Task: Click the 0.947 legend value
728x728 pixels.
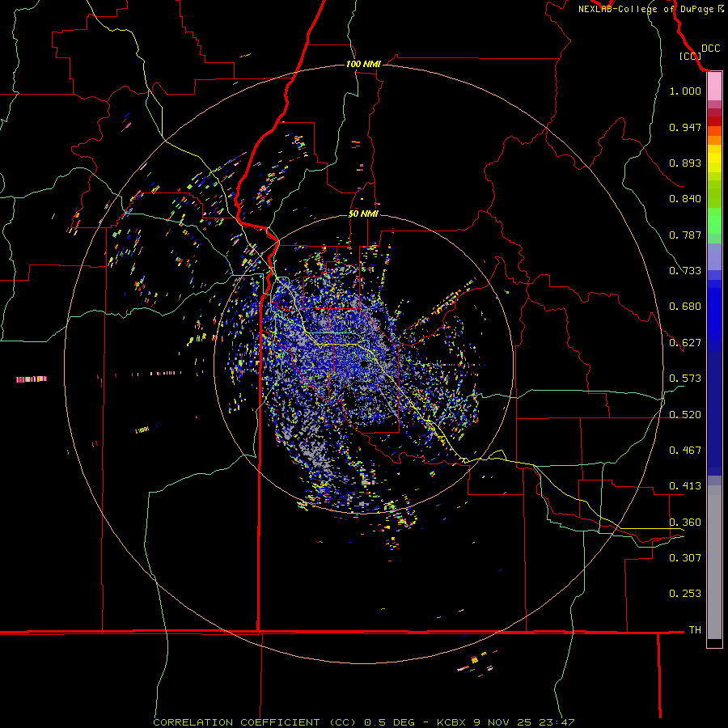Action: 685,127
